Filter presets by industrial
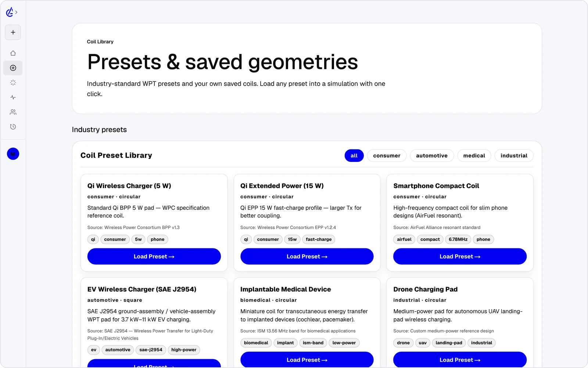 coord(514,156)
